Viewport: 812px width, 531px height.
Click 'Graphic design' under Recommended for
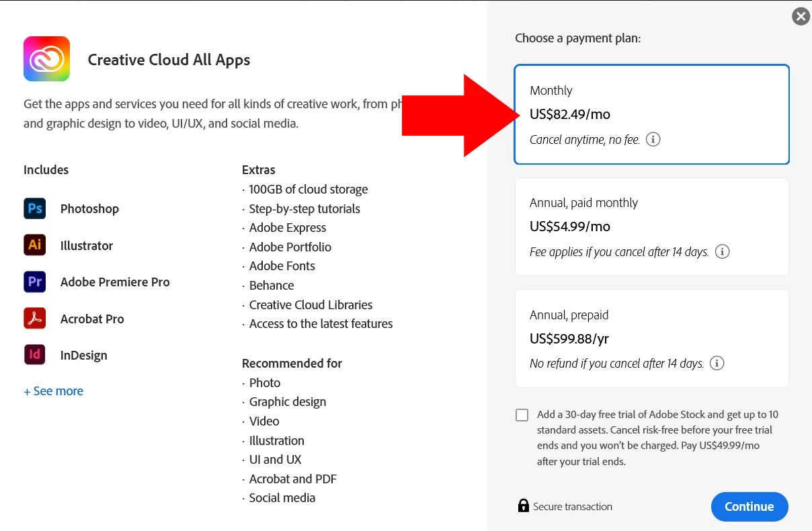[x=288, y=402]
